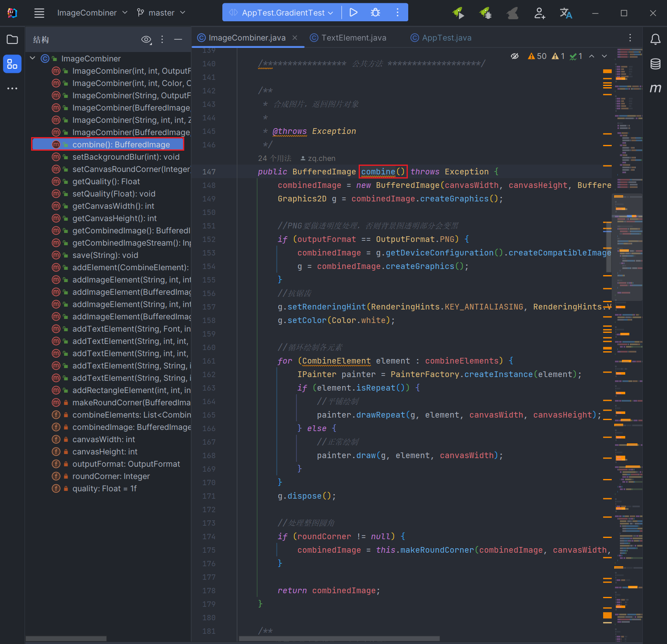Viewport: 667px width, 644px height.
Task: Open the ImageCombiner project dropdown
Action: (93, 13)
